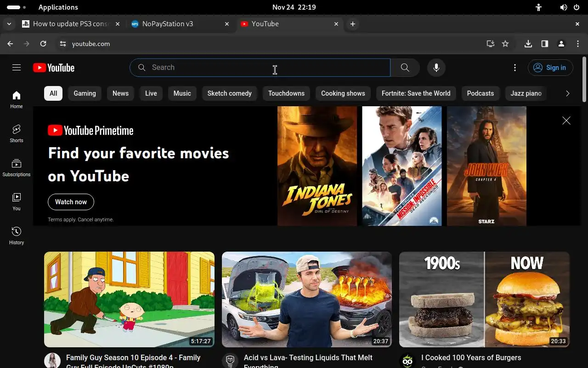Select the YouTube browser tab

[x=289, y=24]
